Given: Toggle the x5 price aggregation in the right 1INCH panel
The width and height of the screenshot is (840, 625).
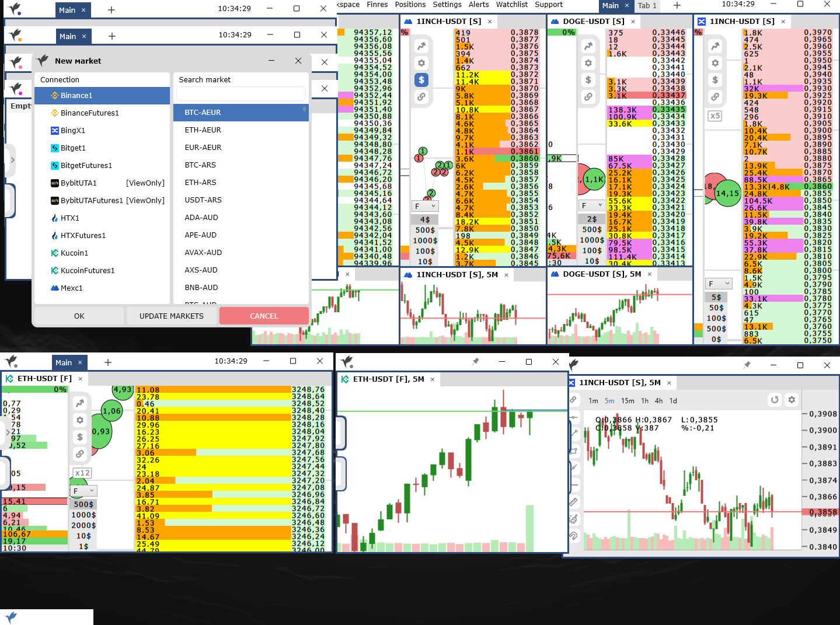Looking at the screenshot, I should tap(714, 116).
